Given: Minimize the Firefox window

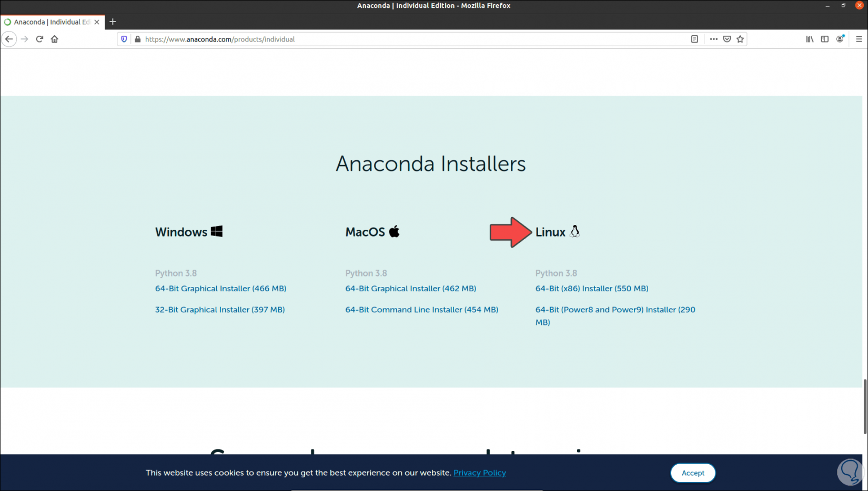Looking at the screenshot, I should coord(827,6).
